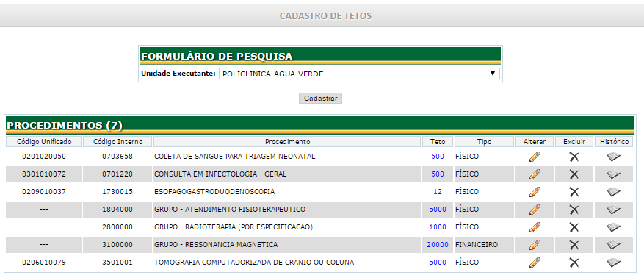
Task: Click the PROCEDIMENTOS (7) section title
Action: pyautogui.click(x=65, y=126)
